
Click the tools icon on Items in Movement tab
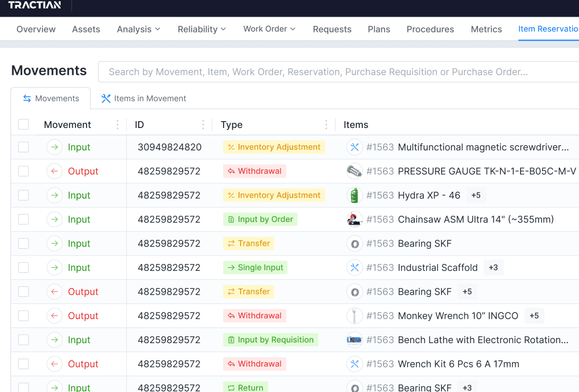106,99
